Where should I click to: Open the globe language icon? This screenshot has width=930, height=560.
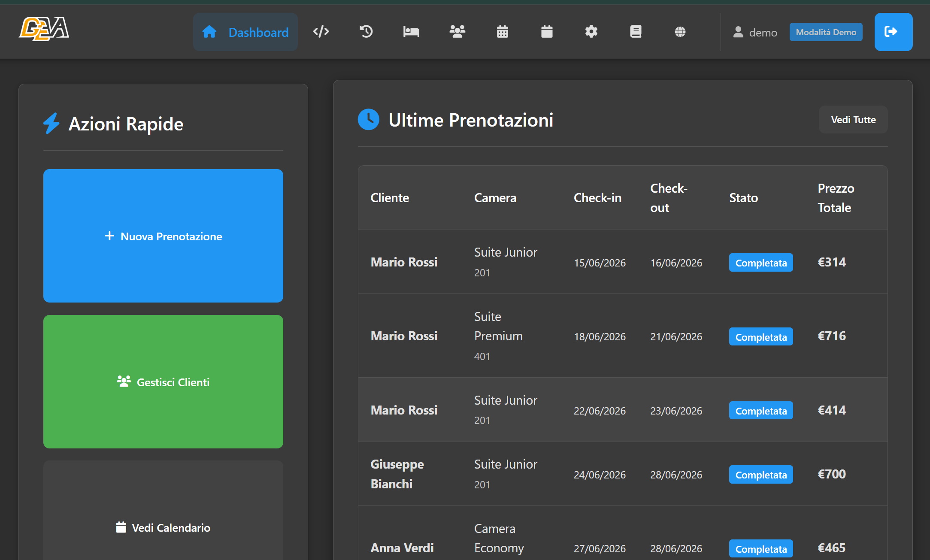[x=680, y=32]
